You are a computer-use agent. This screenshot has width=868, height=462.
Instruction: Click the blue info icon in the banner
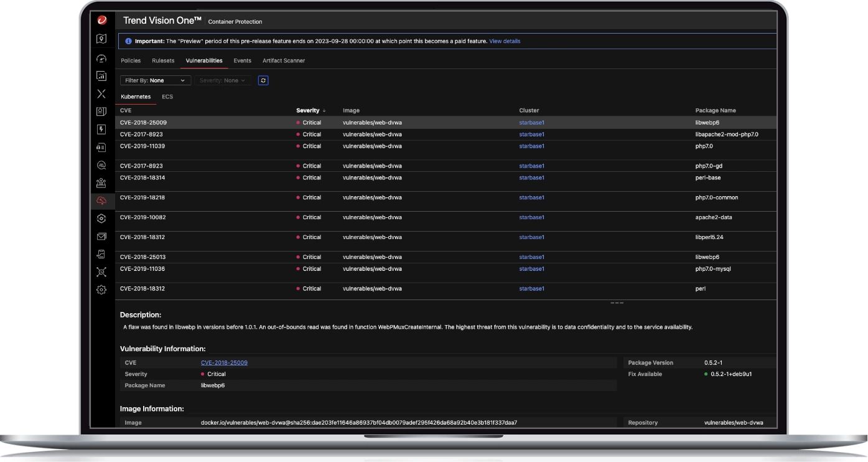point(128,41)
